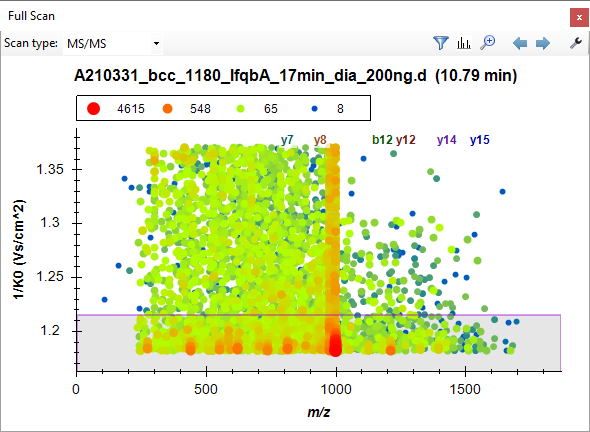Click the red 4615 legend swatch
The width and height of the screenshot is (590, 432).
pos(93,108)
